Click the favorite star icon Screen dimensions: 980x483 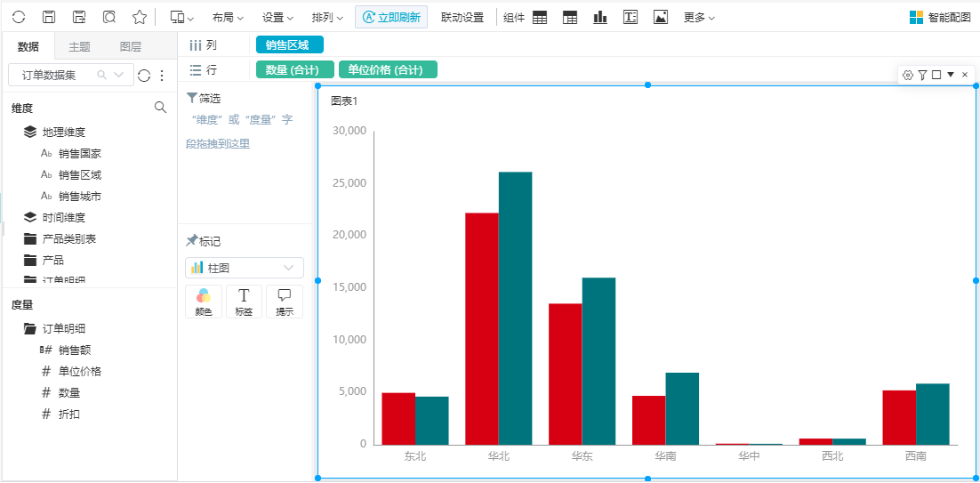pyautogui.click(x=140, y=17)
